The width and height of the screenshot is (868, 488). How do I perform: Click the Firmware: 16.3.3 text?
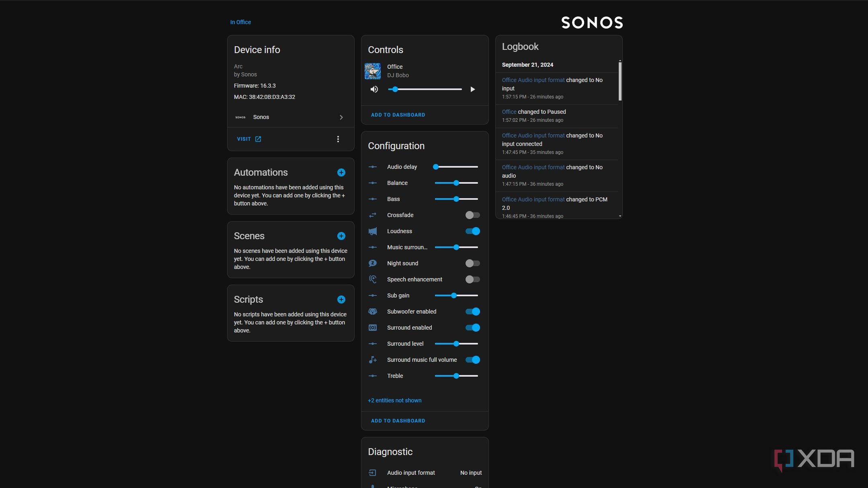255,86
